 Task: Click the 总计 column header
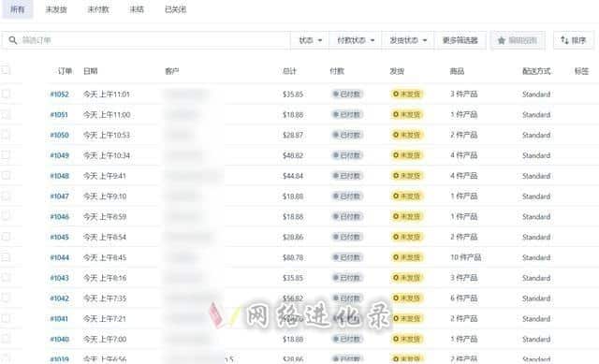pyautogui.click(x=289, y=71)
